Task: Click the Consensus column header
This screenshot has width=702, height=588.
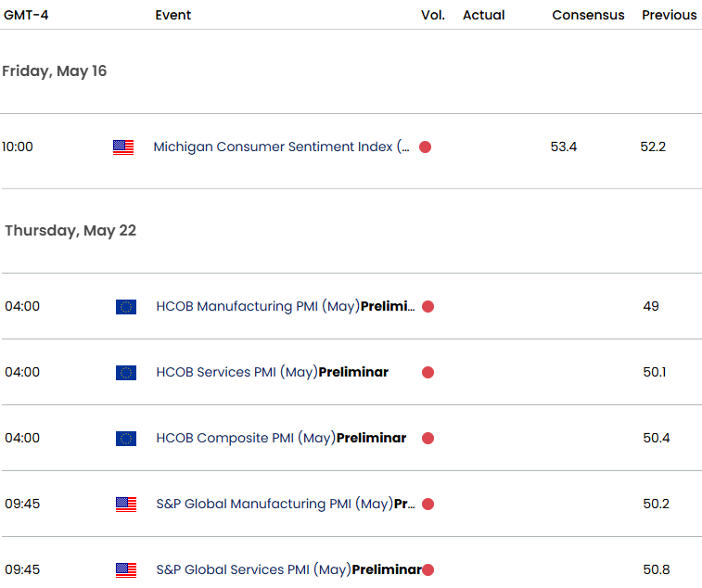Action: pos(588,15)
